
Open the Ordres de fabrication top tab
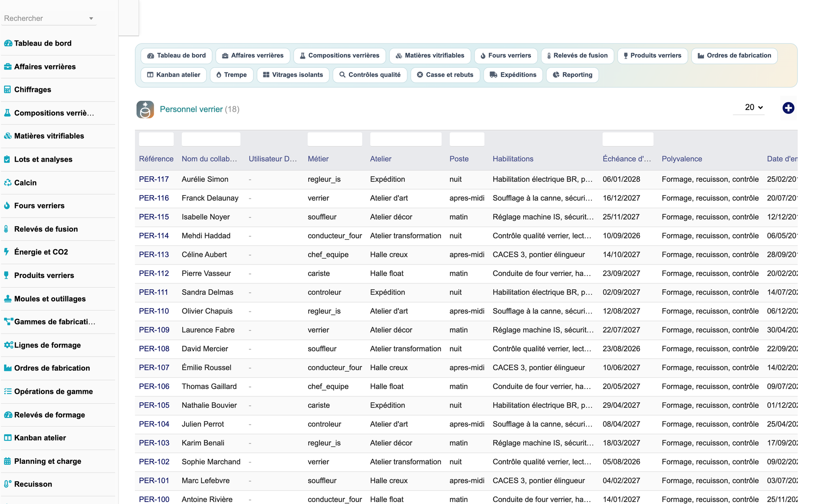pyautogui.click(x=735, y=56)
